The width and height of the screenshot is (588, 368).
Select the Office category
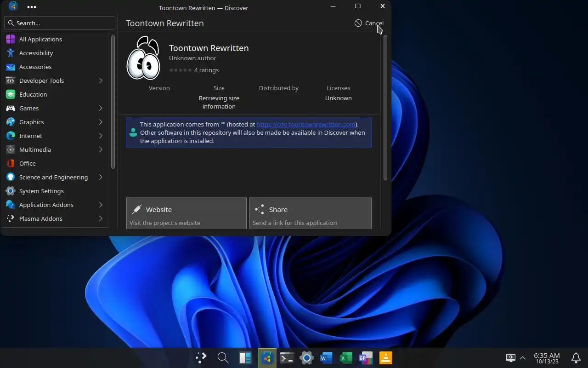[55, 163]
